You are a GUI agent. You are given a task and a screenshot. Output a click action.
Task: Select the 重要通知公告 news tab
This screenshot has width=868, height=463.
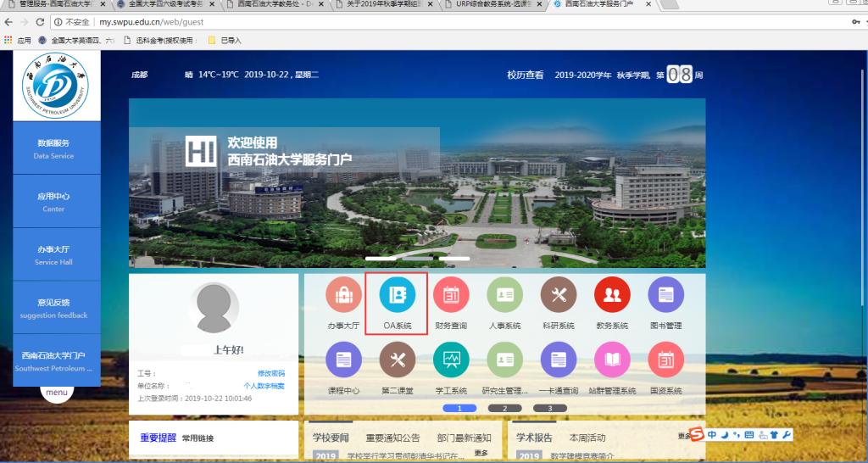click(x=392, y=438)
